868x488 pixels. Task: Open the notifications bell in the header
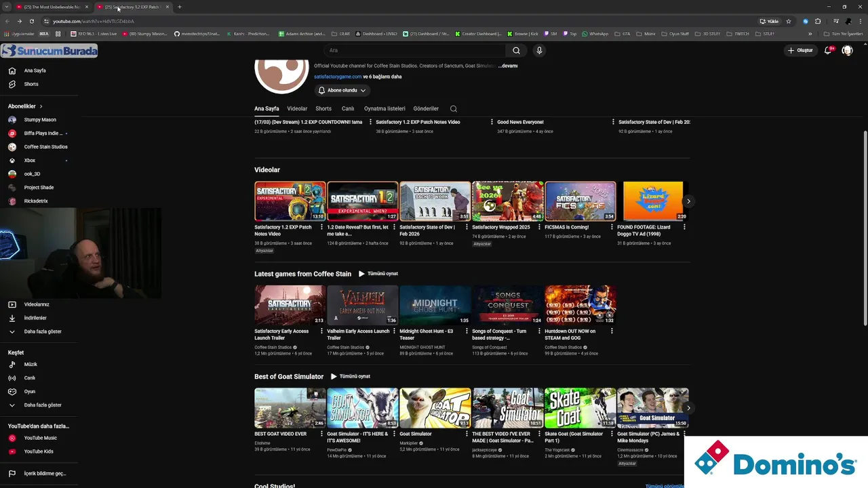click(x=828, y=50)
